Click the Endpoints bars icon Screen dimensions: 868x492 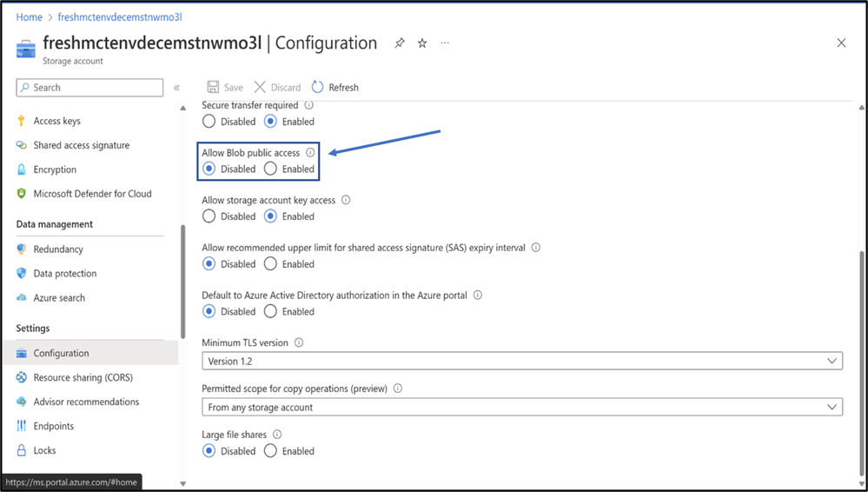(22, 426)
